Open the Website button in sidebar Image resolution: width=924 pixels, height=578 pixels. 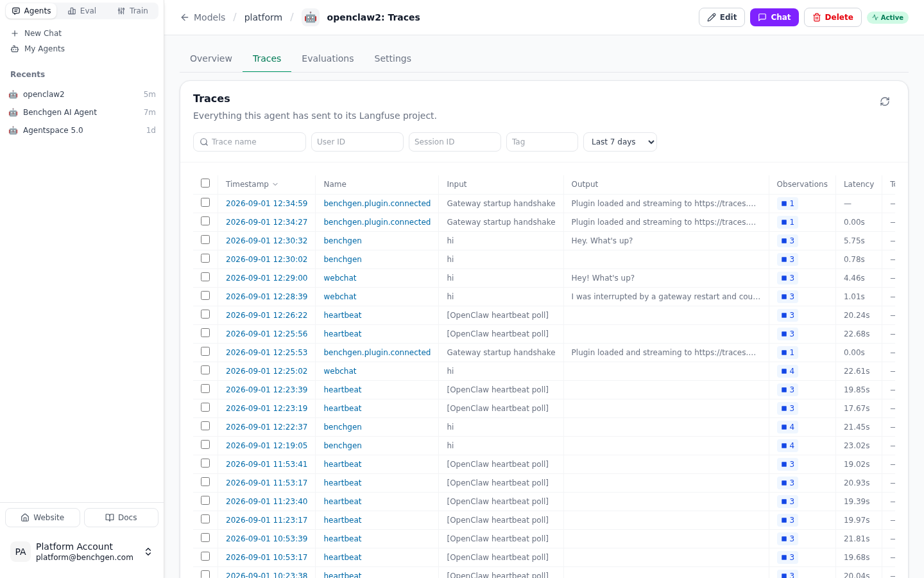click(42, 518)
